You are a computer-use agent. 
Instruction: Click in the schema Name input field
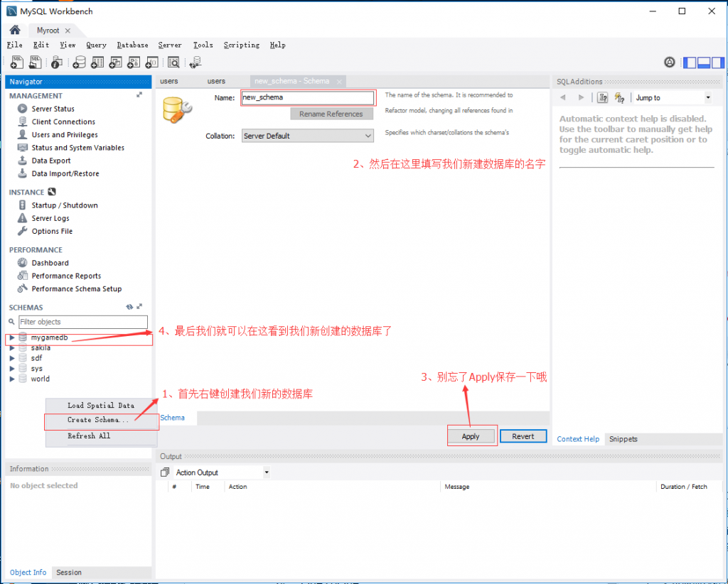(307, 97)
